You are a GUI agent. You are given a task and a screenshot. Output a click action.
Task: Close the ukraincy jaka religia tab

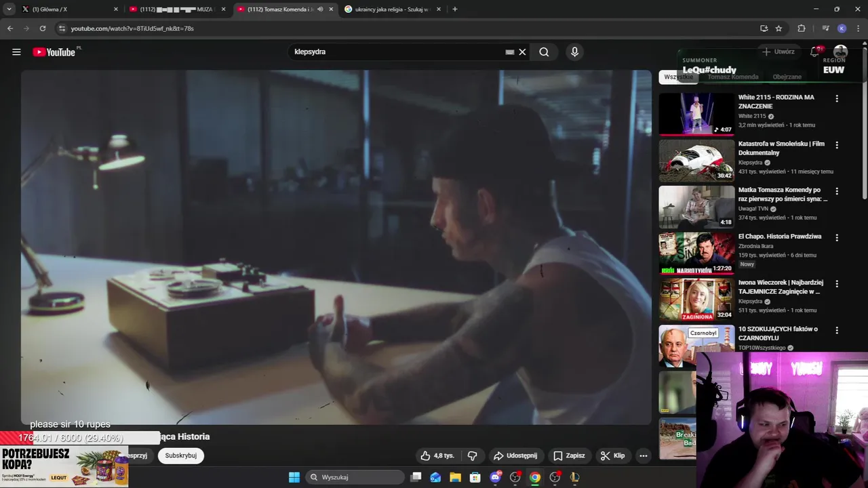(439, 9)
